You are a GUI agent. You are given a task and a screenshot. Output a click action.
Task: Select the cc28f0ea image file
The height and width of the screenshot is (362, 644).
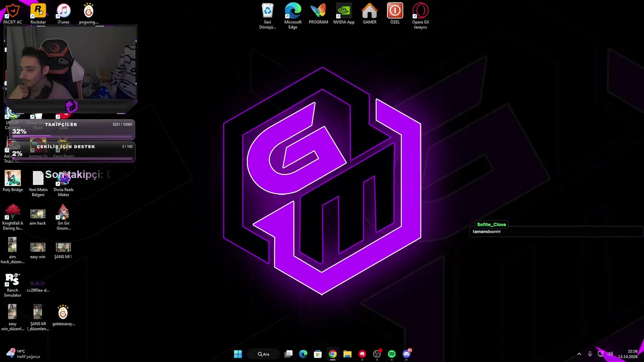(38, 285)
